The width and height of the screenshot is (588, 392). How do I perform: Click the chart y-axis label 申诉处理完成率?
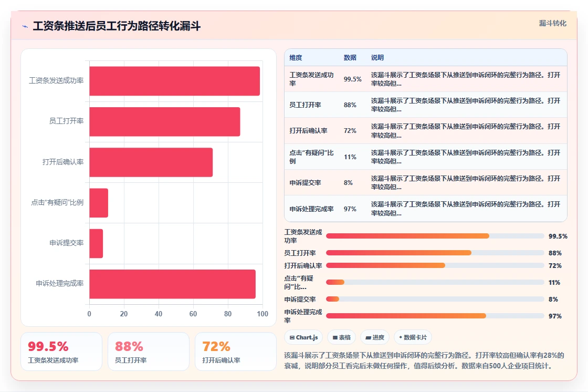tap(60, 283)
